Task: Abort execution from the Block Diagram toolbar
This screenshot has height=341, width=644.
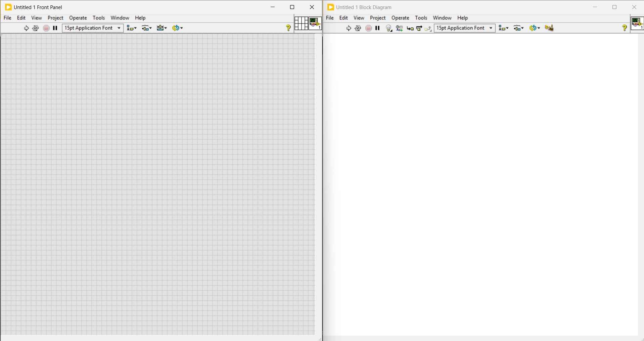Action: pyautogui.click(x=369, y=28)
